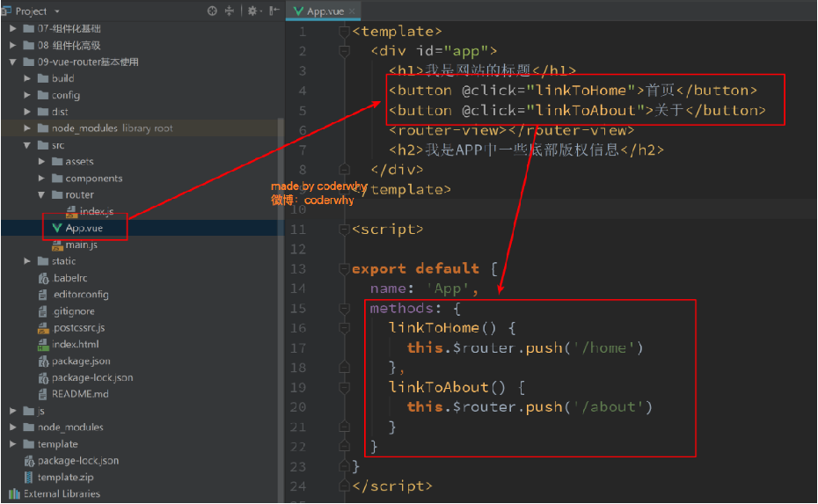This screenshot has width=818, height=504.
Task: Collapse the router folder
Action: (41, 195)
